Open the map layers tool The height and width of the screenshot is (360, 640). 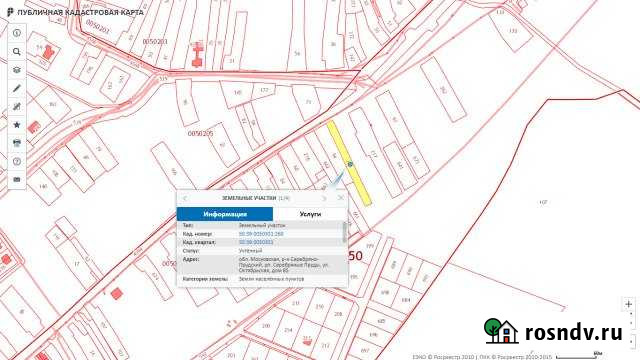[17, 70]
